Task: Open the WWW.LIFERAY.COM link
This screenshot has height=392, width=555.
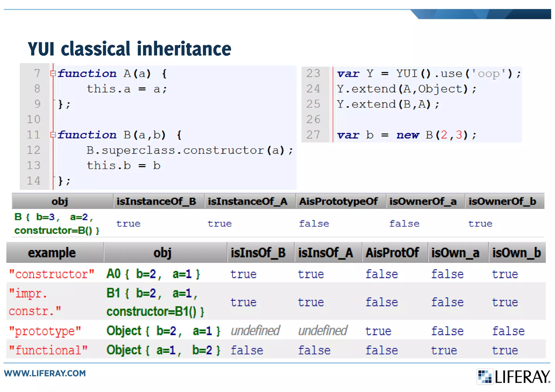Action: coord(45,373)
